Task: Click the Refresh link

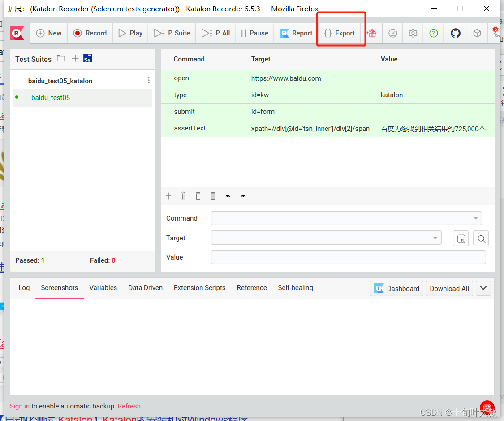Action: click(x=129, y=406)
